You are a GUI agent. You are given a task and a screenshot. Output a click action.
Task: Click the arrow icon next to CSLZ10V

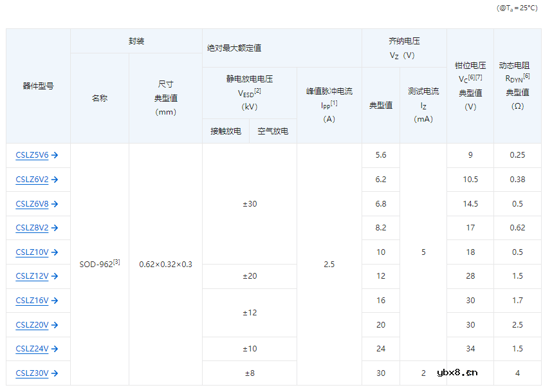[55, 252]
